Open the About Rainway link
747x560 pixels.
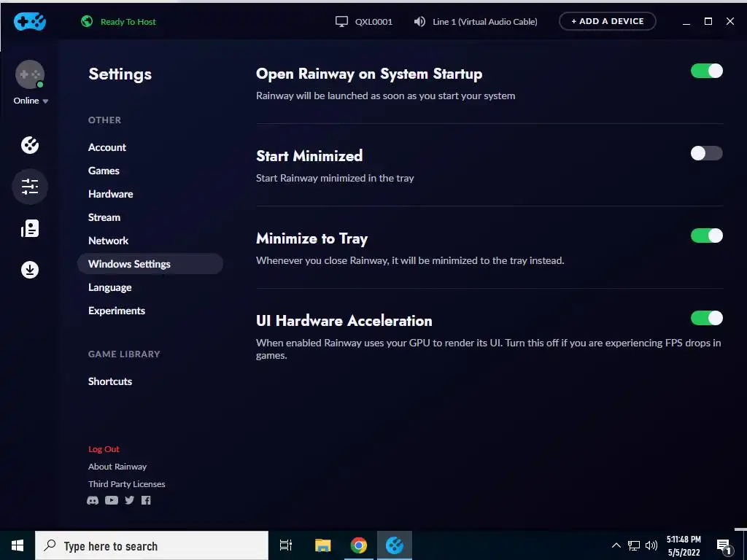tap(117, 467)
